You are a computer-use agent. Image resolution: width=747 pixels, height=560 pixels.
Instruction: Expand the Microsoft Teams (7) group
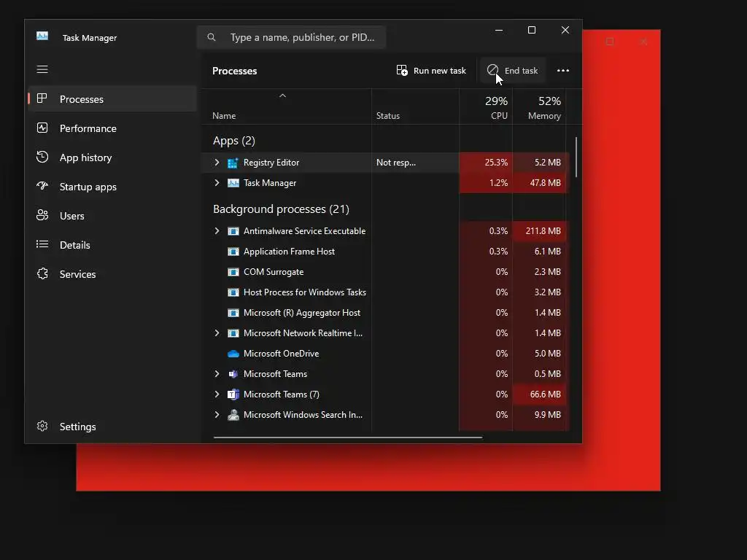tap(217, 394)
